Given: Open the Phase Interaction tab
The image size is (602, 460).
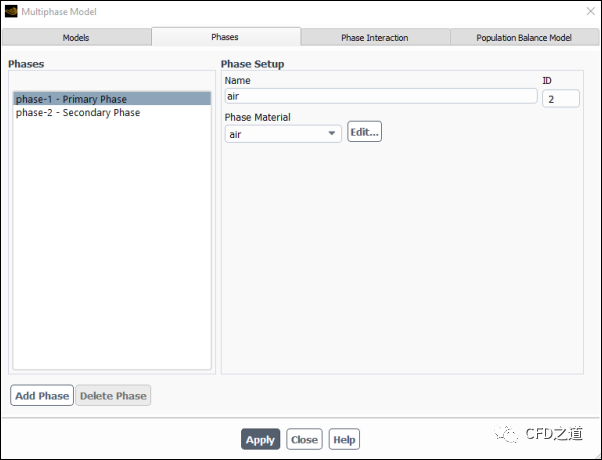Looking at the screenshot, I should [x=375, y=38].
